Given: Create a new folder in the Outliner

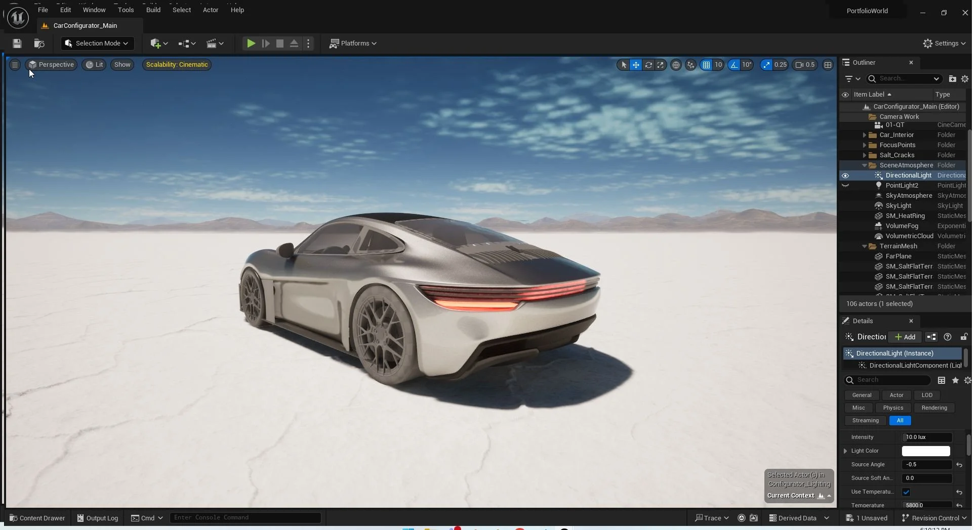Looking at the screenshot, I should [x=952, y=79].
